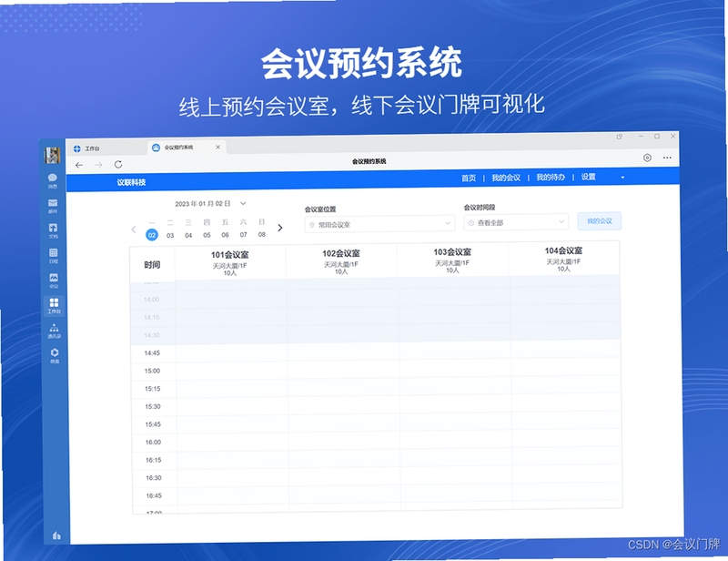
Task: Click the icon at the sidebar bottom
Action: (x=56, y=535)
